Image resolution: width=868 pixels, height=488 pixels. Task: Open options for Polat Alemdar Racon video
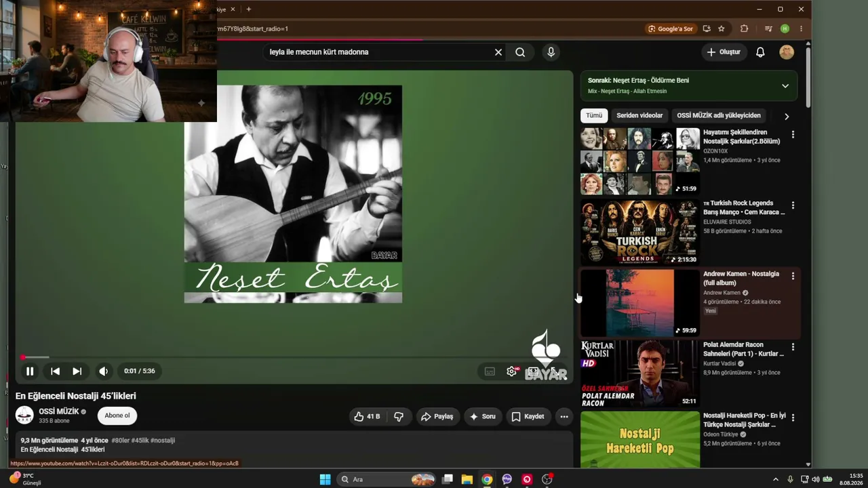(793, 347)
